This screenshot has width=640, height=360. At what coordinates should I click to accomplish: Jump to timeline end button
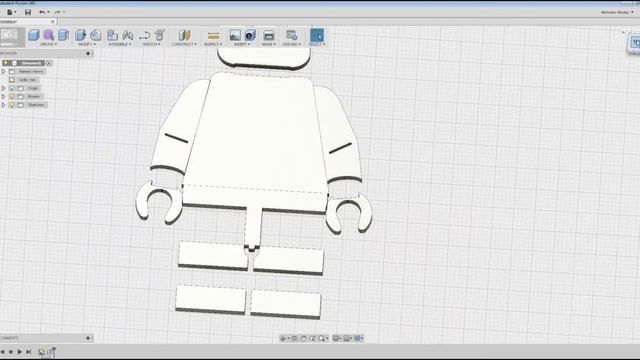coord(29,351)
